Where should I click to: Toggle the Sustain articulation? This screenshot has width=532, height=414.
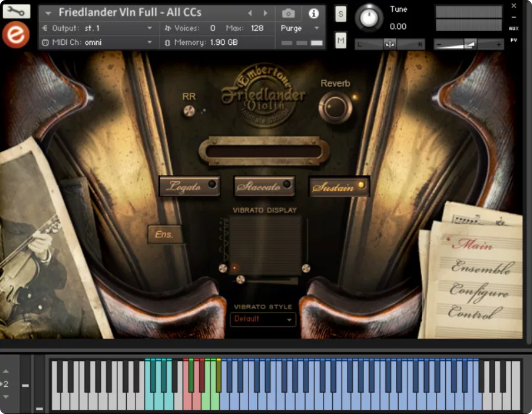pyautogui.click(x=339, y=186)
